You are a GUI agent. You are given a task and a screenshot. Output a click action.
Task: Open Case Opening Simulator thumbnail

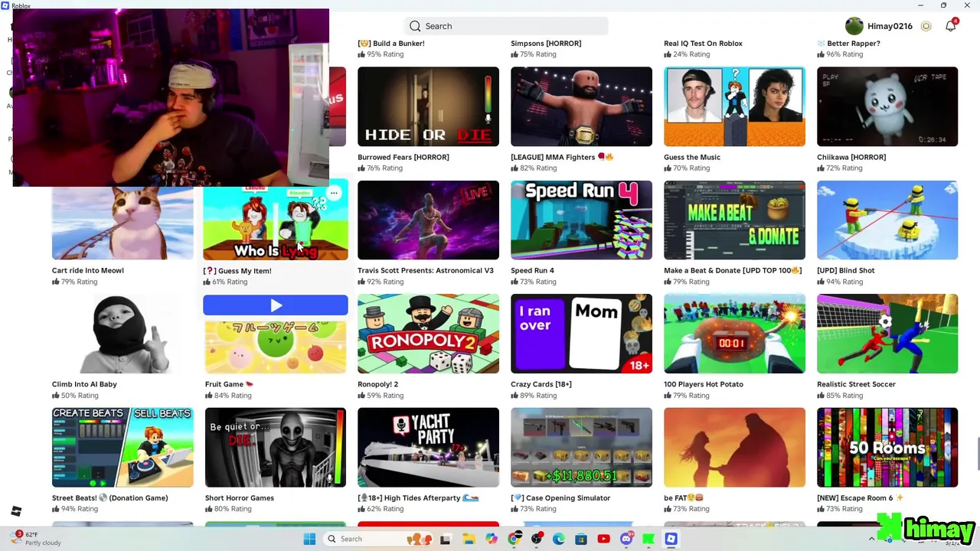[x=581, y=448]
